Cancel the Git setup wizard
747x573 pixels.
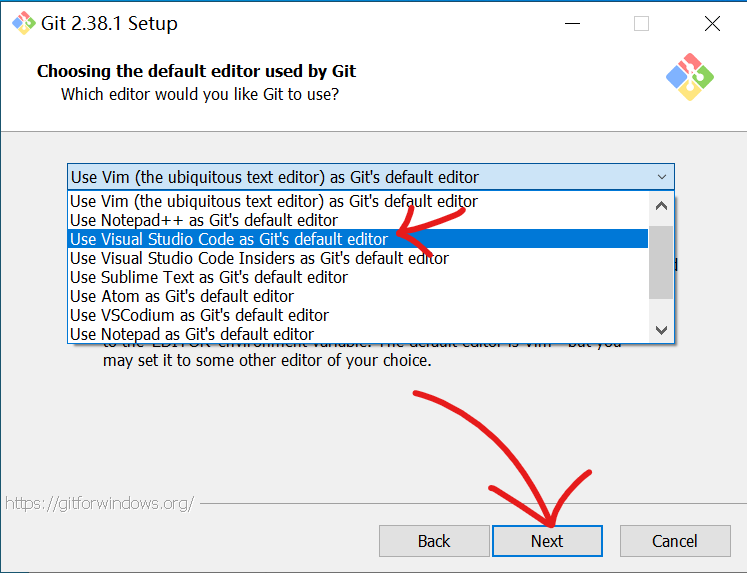click(x=674, y=541)
